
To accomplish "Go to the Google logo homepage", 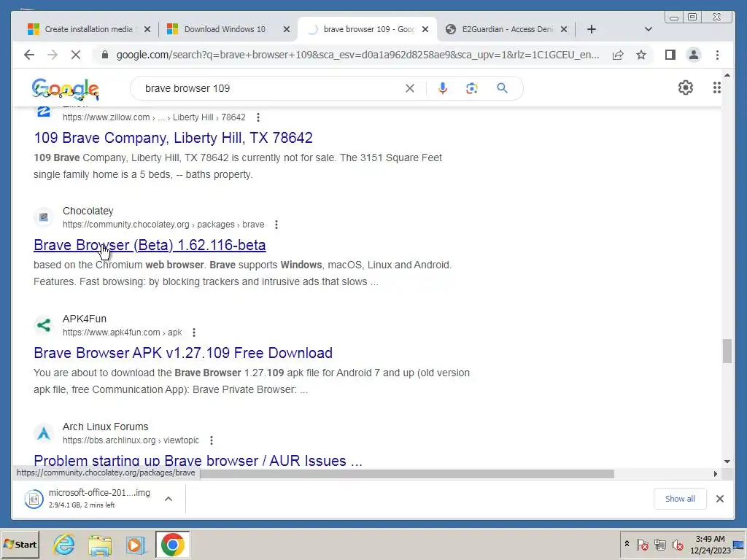I will pyautogui.click(x=65, y=89).
